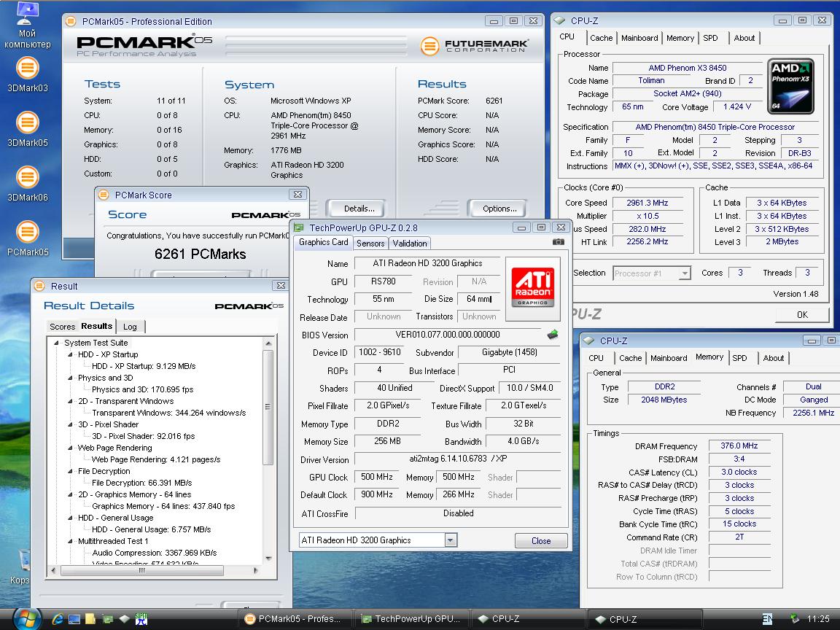Click the ATI Radeon Graphics logo
This screenshot has width=840, height=630.
[532, 288]
